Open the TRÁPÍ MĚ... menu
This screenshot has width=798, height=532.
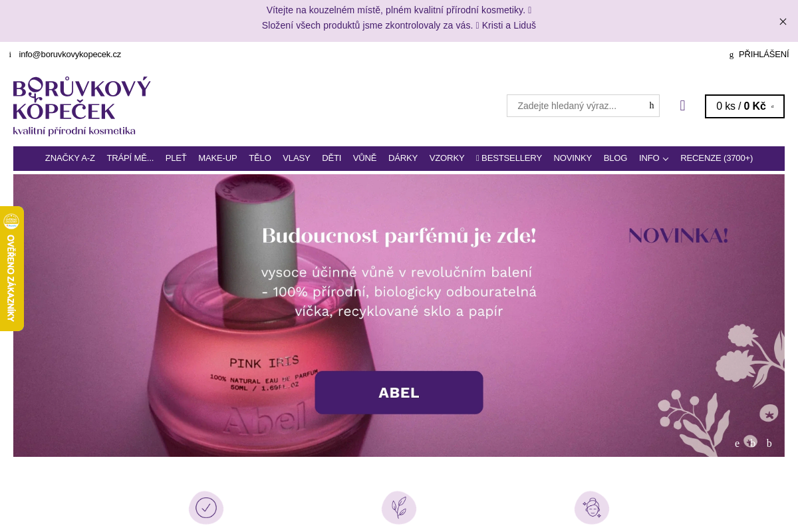tap(130, 158)
